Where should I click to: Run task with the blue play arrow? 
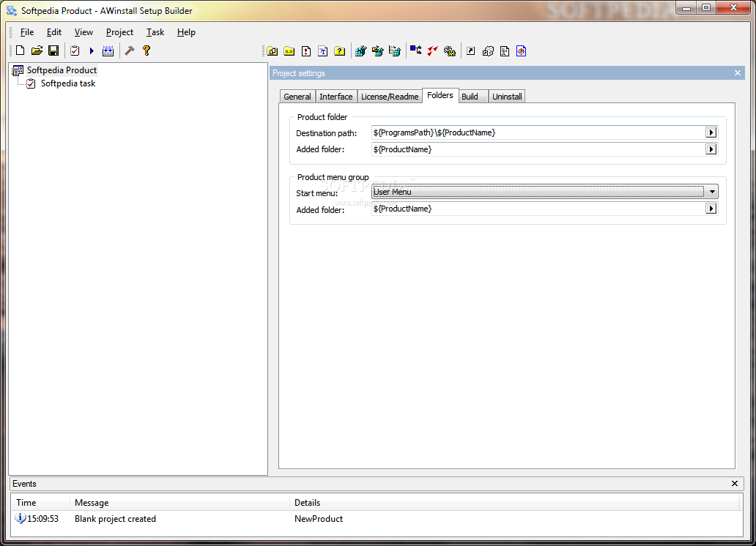[92, 50]
